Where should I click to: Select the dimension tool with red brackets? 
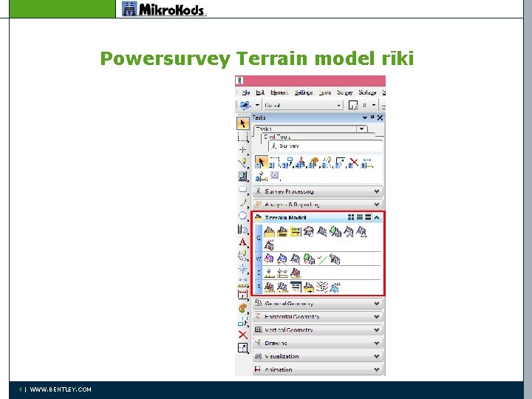(242, 295)
